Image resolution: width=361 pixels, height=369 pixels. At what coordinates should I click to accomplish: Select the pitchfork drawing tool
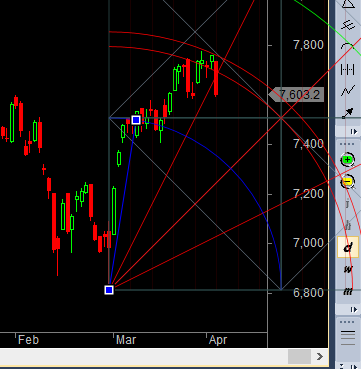pos(348,25)
